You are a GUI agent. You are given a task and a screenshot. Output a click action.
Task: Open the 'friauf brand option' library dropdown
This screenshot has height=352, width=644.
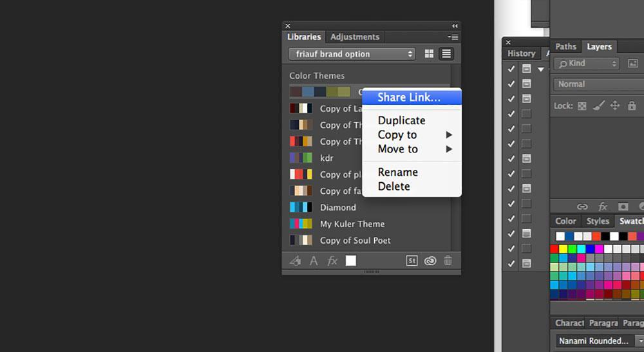coord(352,54)
